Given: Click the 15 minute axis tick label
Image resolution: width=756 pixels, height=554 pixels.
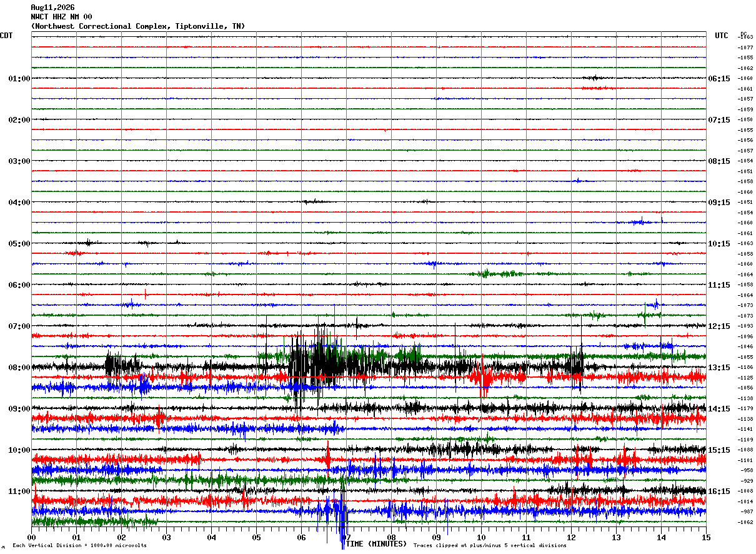Looking at the screenshot, I should (x=706, y=538).
